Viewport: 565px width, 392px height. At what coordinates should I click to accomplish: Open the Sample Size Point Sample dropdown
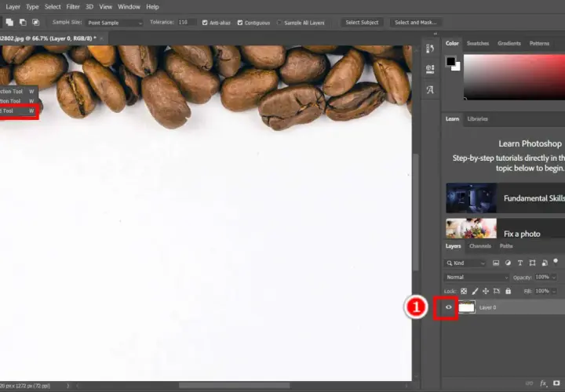pyautogui.click(x=115, y=23)
